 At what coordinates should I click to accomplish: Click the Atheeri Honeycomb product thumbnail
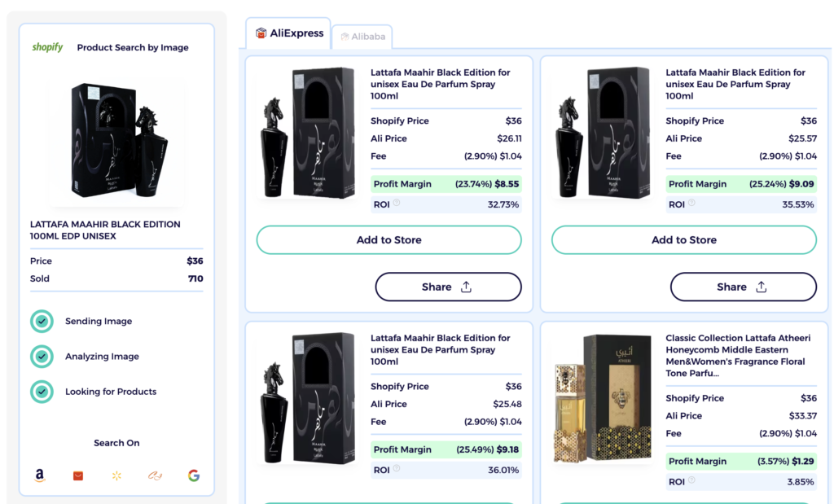coord(601,398)
